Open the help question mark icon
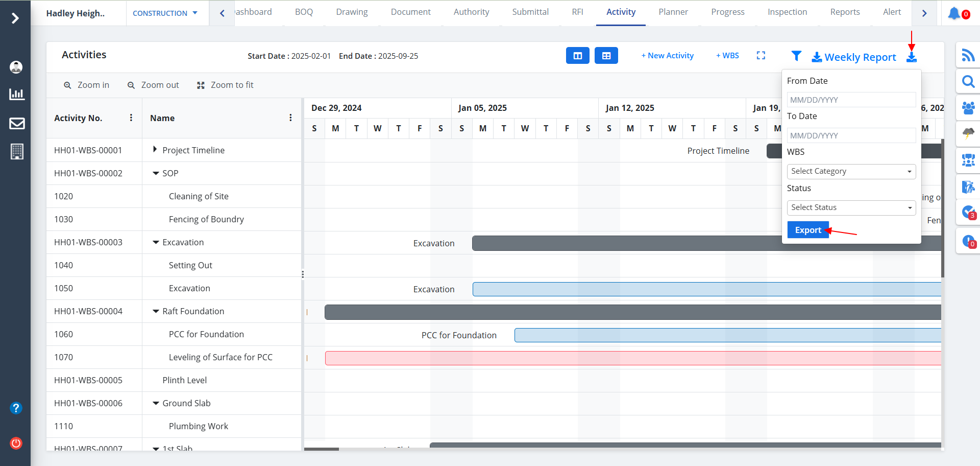Screen dimensions: 980x466 [x=16, y=408]
